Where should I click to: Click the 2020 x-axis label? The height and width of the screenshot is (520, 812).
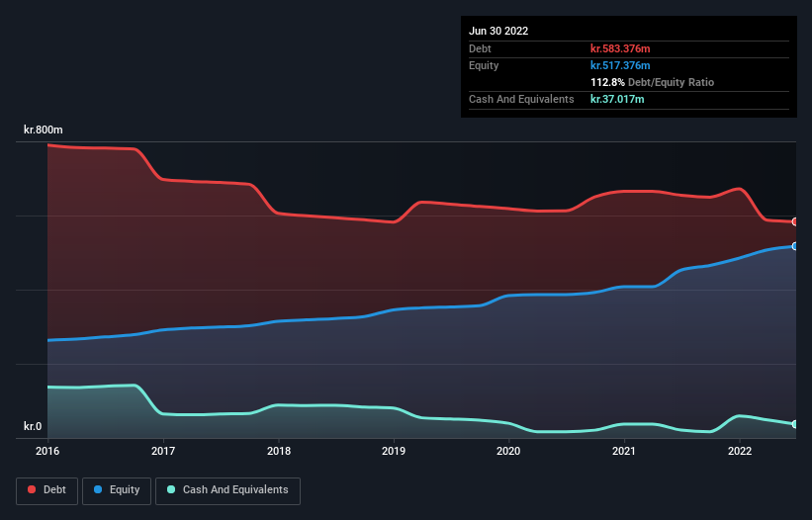[508, 451]
